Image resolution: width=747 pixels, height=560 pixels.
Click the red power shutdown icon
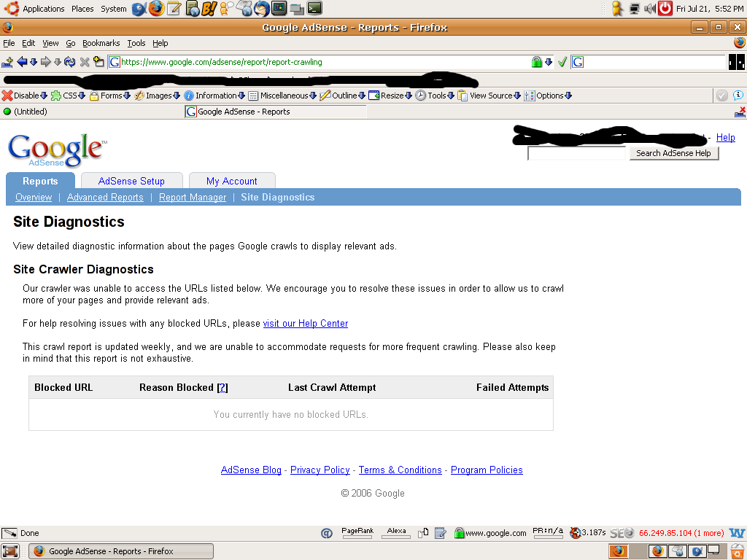pos(665,9)
